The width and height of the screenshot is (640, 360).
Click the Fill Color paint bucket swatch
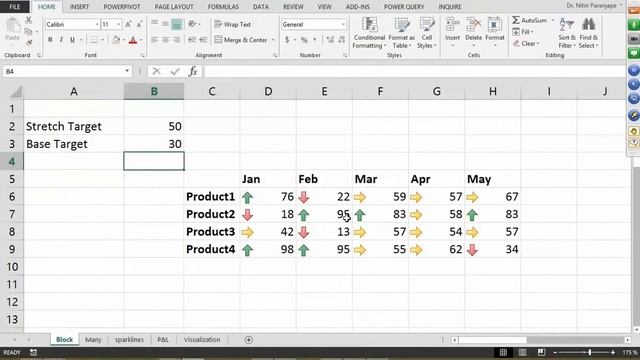click(116, 40)
